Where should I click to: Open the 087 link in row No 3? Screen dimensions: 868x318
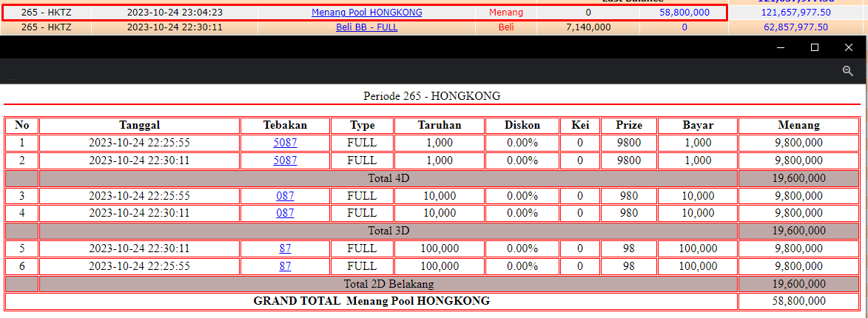285,196
